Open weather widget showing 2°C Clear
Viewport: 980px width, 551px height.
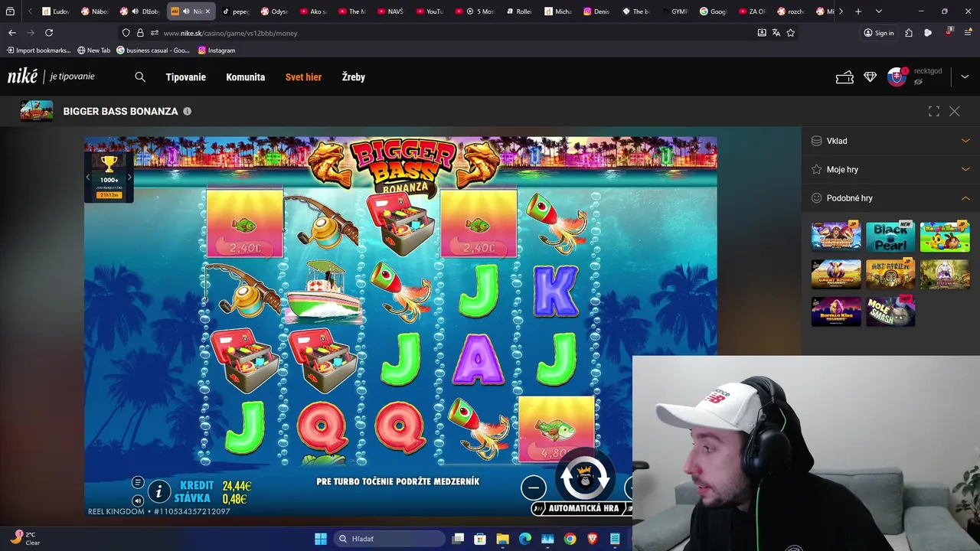(24, 538)
